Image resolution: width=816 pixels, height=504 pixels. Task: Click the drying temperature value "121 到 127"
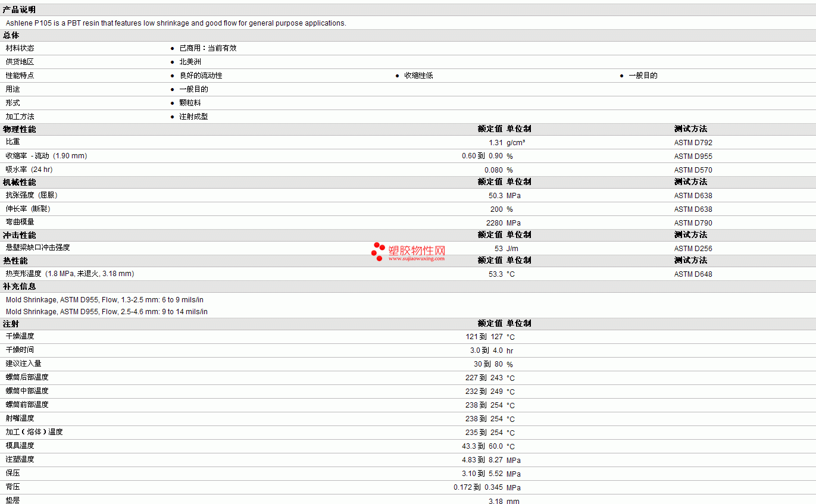click(x=484, y=337)
